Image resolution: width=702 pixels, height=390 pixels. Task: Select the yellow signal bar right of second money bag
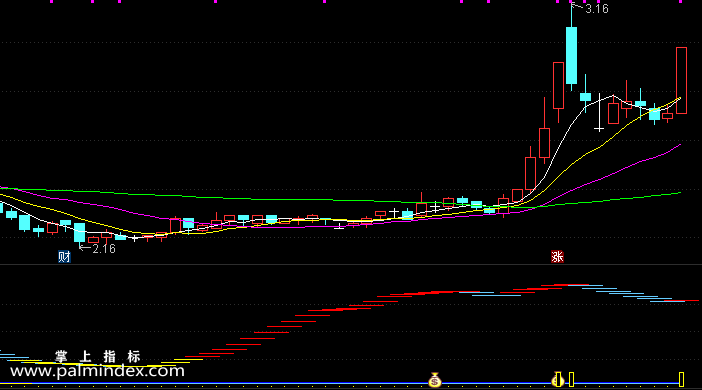[x=572, y=380]
